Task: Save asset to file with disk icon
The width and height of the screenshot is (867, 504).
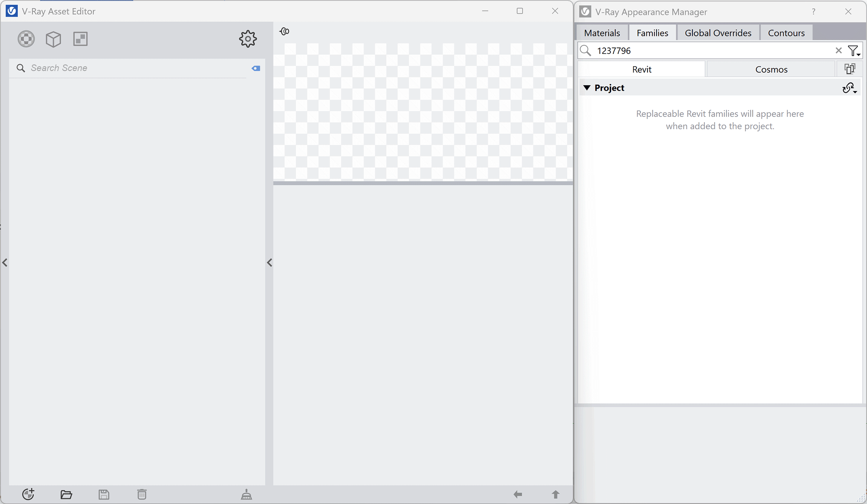Action: (104, 495)
